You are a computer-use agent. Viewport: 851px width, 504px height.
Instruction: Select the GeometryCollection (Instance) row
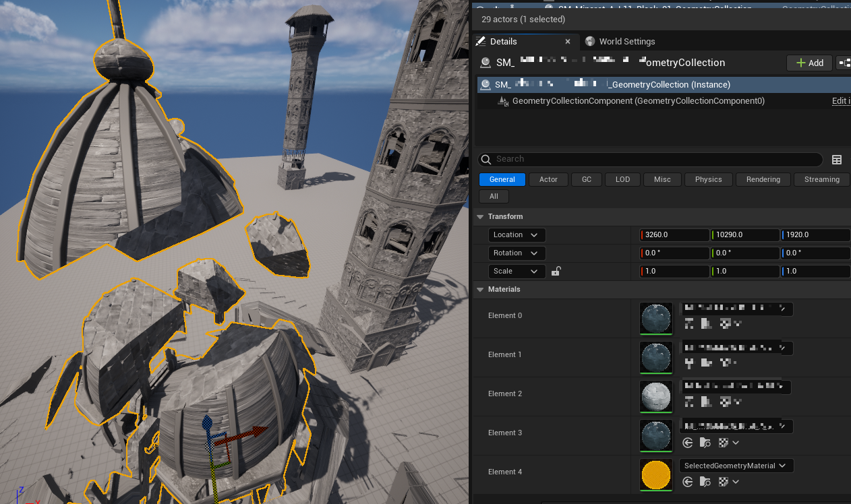tap(664, 84)
